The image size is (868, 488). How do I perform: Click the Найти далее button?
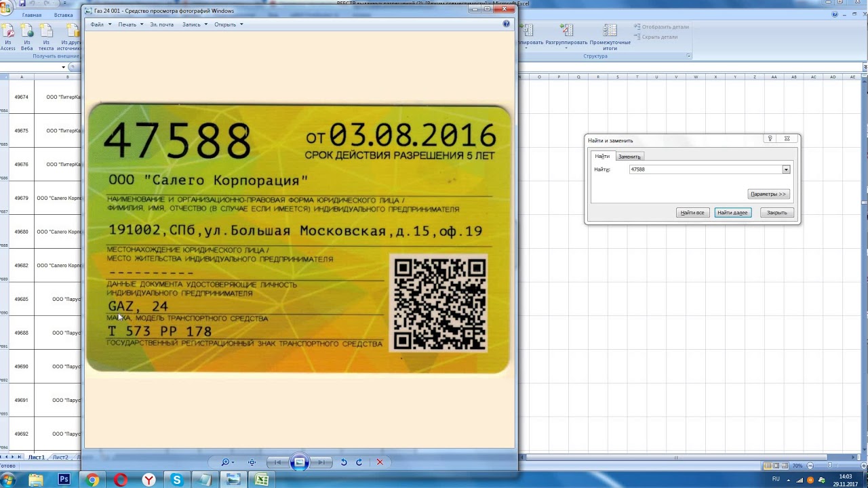732,213
